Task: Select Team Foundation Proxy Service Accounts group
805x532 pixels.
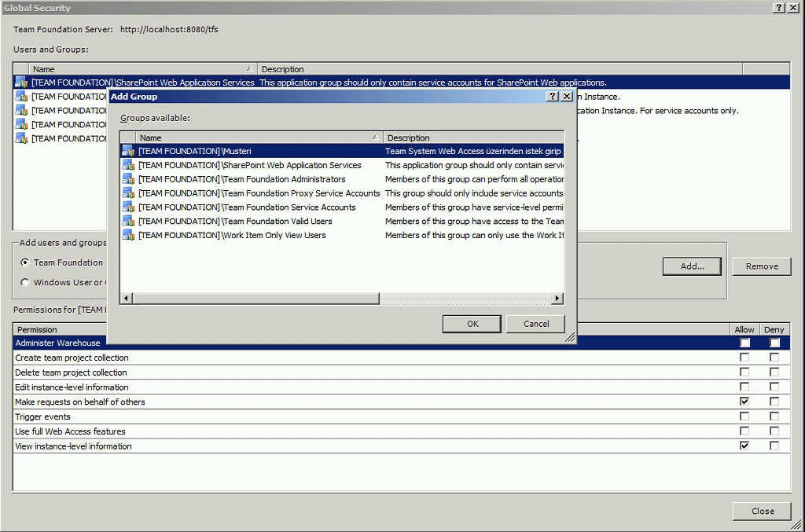Action: (342, 193)
